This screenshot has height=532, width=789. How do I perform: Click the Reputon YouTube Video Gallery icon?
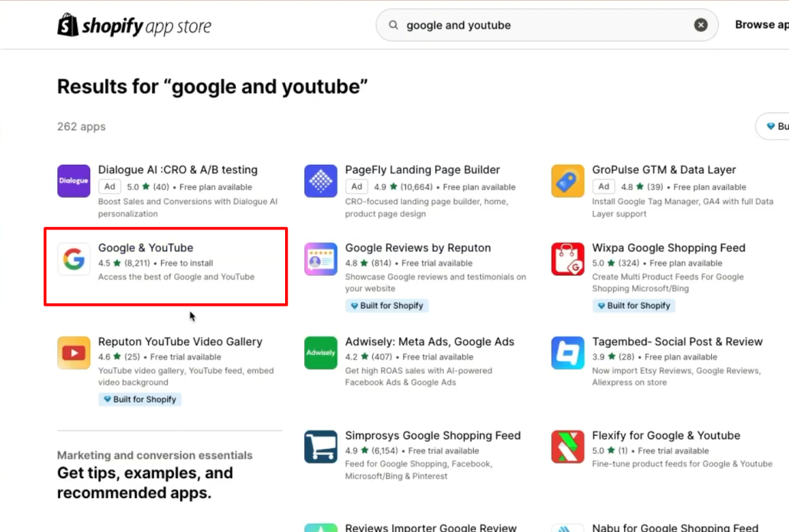[x=74, y=353]
